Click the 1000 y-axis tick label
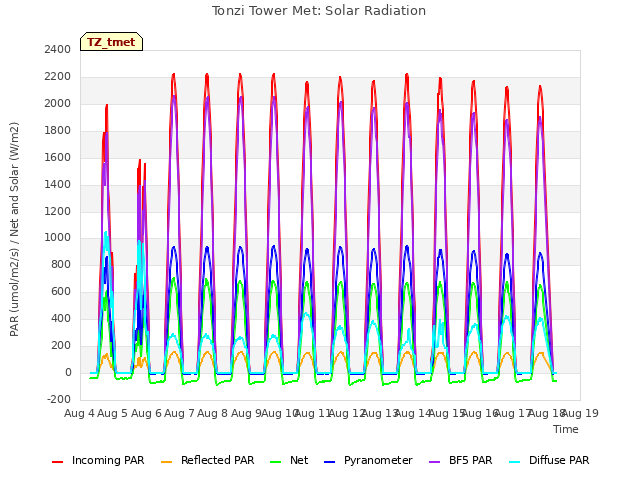Image resolution: width=640 pixels, height=480 pixels. tap(58, 238)
